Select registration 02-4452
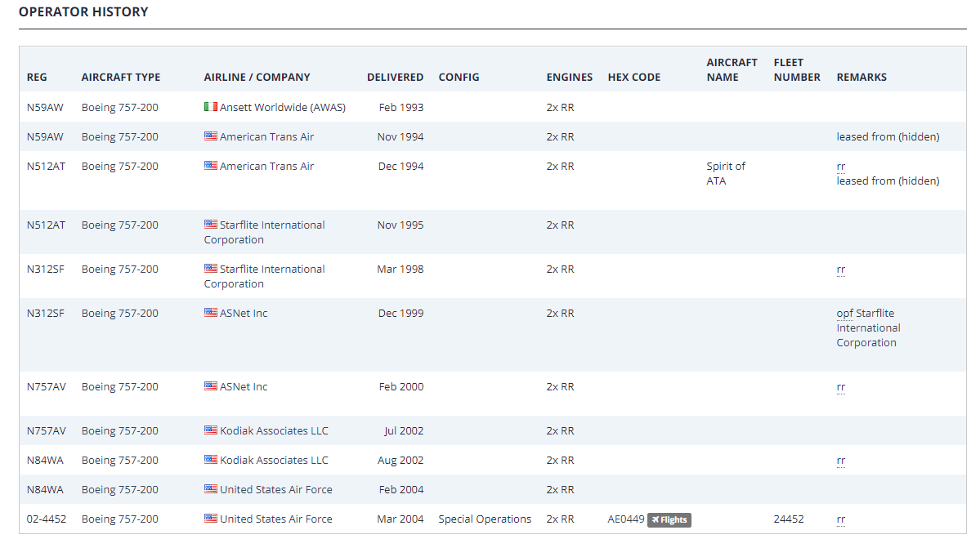The height and width of the screenshot is (548, 980). click(47, 519)
